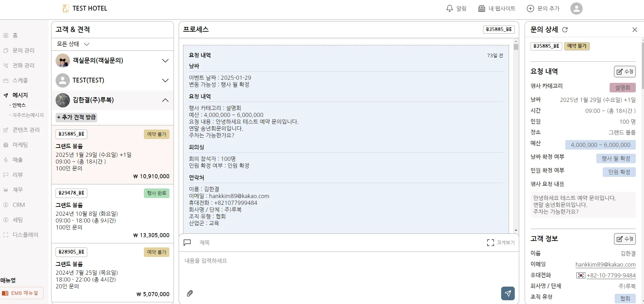This screenshot has width=644, height=304.
Task: Collapse the 김한결(주)루북 customer row
Action: click(165, 100)
